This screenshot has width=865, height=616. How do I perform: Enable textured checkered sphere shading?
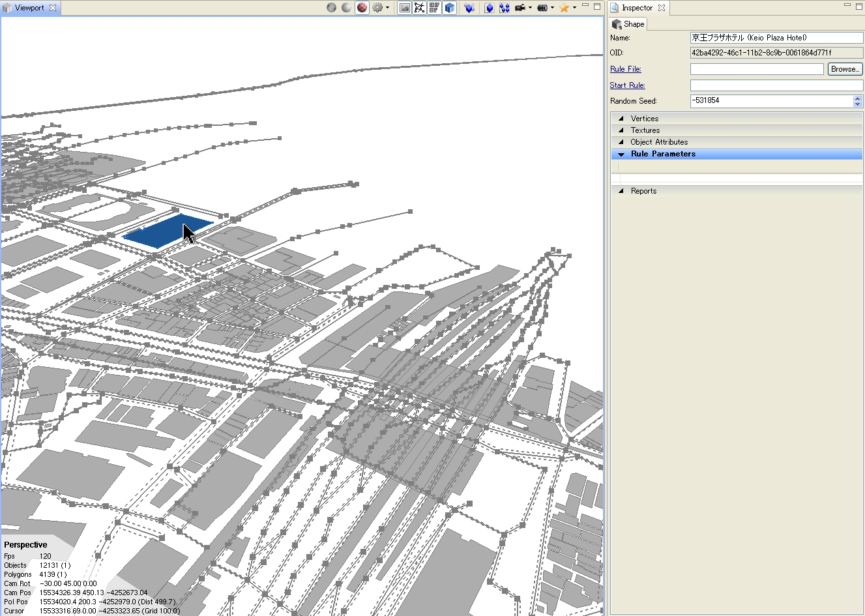click(x=362, y=8)
